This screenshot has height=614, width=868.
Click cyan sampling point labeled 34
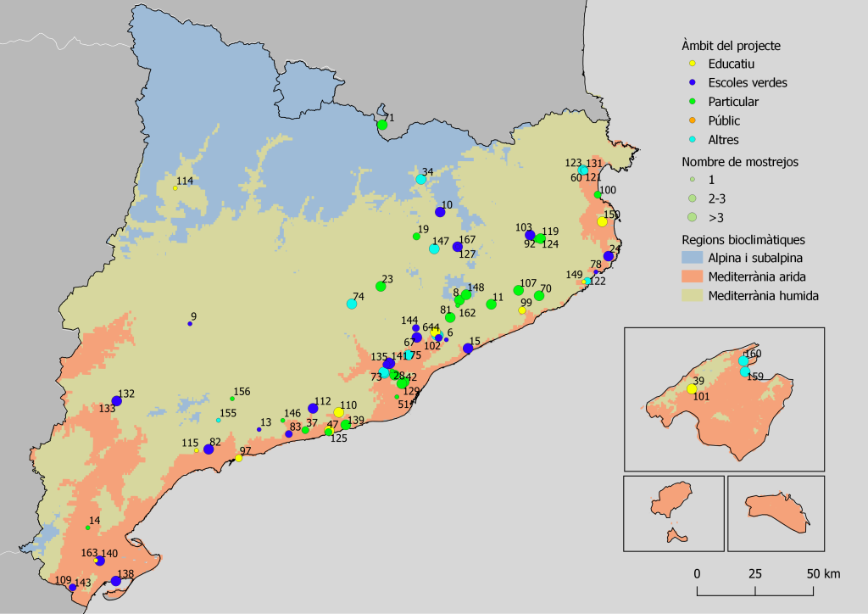(x=421, y=179)
